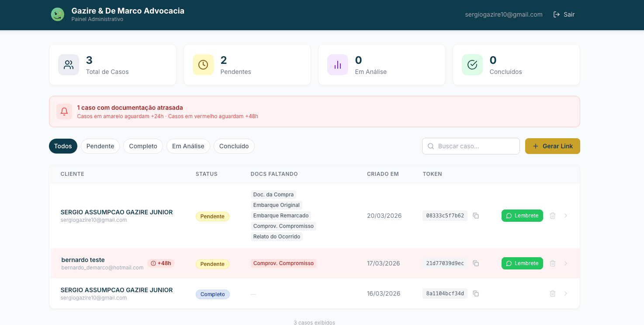Click the Completo status badge in the 16/03/2026 row
The width and height of the screenshot is (644, 325).
[x=213, y=294]
